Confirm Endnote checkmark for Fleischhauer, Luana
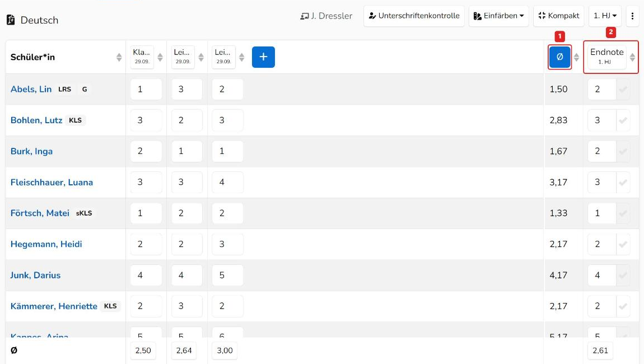The image size is (644, 364). click(x=623, y=182)
